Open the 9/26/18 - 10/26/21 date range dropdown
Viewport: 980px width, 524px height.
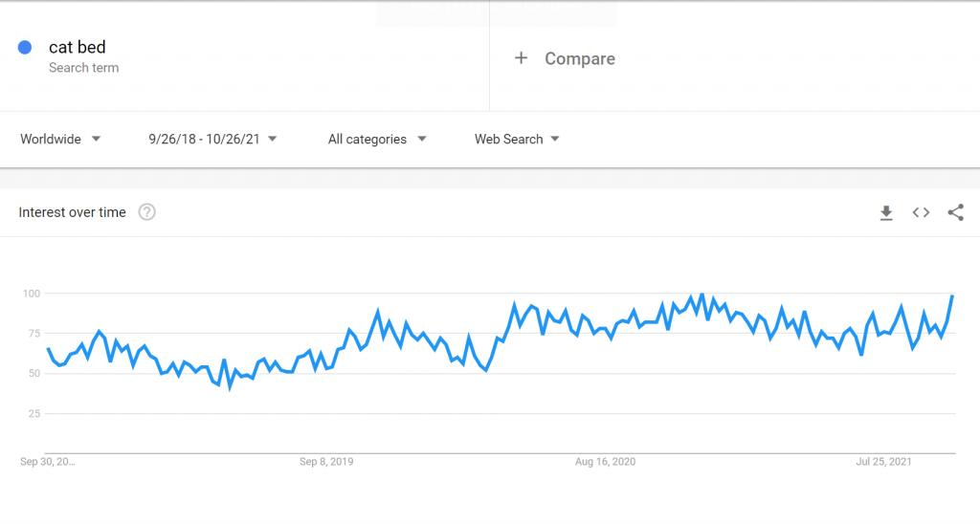pos(212,140)
